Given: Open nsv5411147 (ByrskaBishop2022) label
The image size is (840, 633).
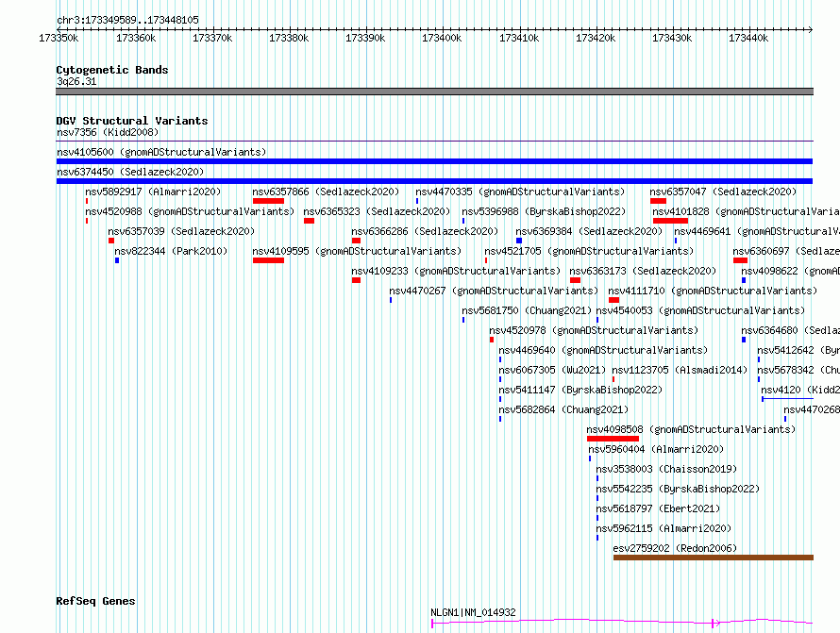Looking at the screenshot, I should 580,390.
